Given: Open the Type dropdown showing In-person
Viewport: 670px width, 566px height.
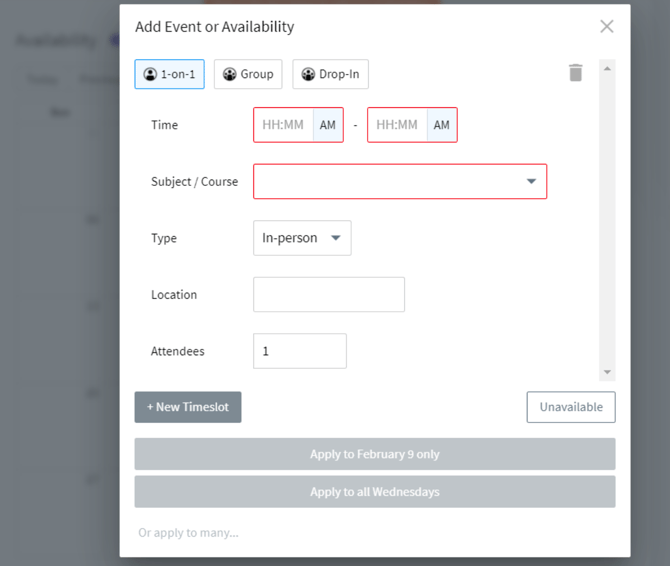Looking at the screenshot, I should tap(302, 238).
